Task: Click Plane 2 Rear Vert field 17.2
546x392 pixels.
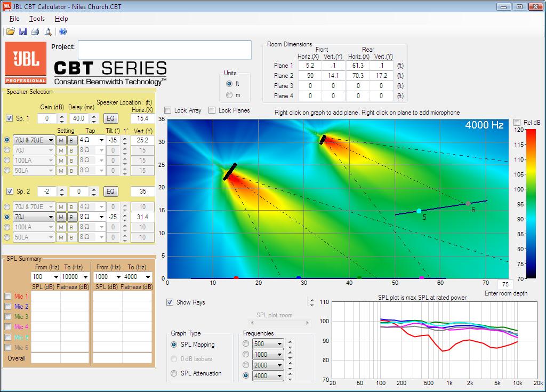Action: [381, 76]
